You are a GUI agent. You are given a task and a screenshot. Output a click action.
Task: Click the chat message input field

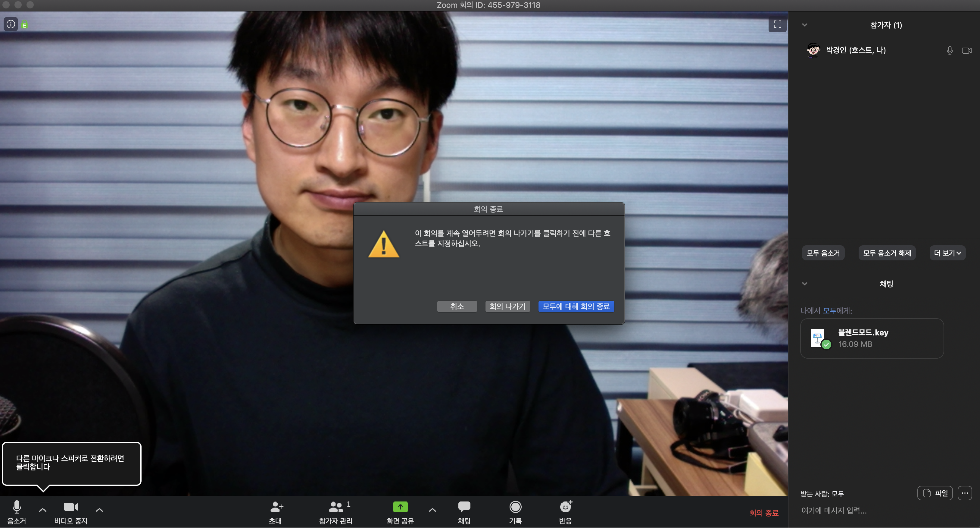(875, 511)
